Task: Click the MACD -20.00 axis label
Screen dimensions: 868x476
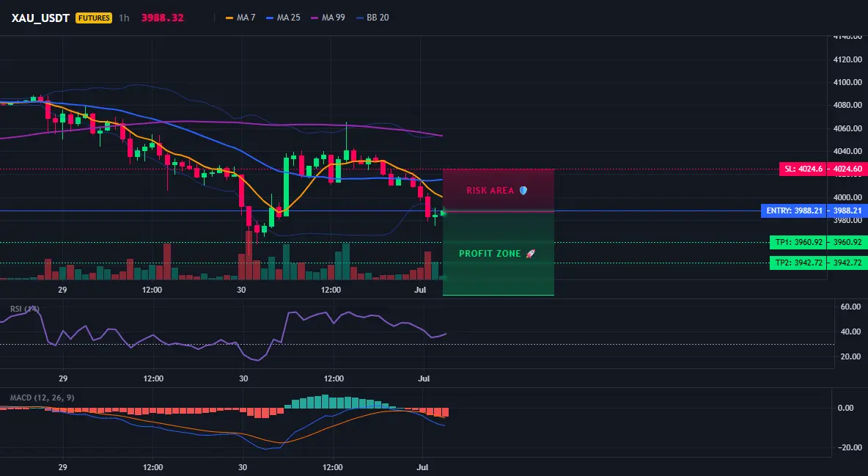Action: pos(849,447)
